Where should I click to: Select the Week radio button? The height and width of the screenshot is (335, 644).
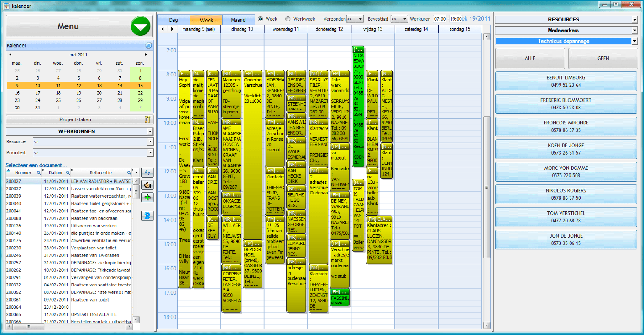click(260, 19)
